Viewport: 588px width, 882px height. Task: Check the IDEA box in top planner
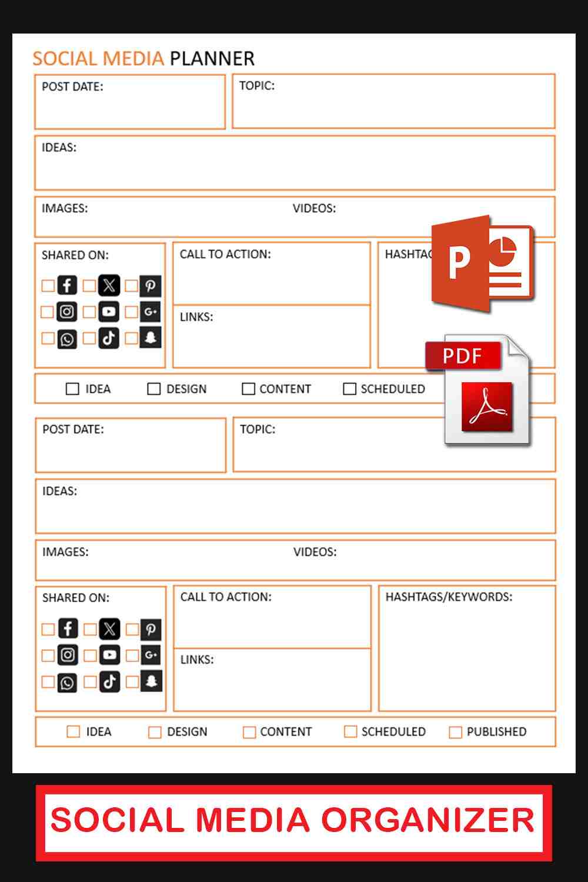[x=72, y=389]
